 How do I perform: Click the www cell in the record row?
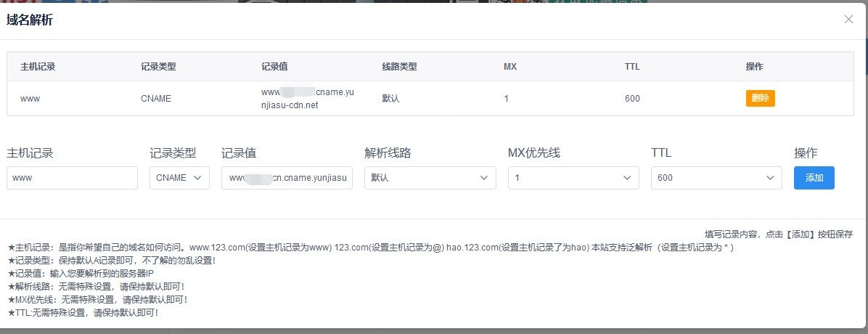30,99
